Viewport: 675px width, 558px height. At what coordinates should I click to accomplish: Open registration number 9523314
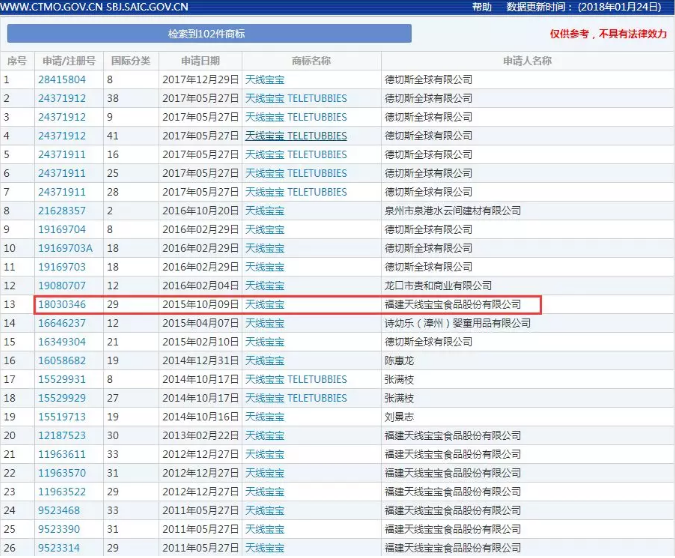click(59, 548)
